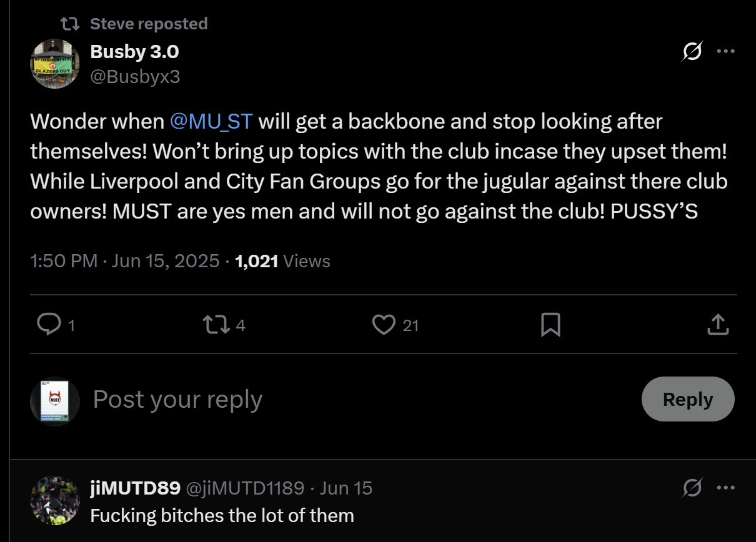Open the Jun 15 reply timestamp
The image size is (756, 542).
coord(346,488)
